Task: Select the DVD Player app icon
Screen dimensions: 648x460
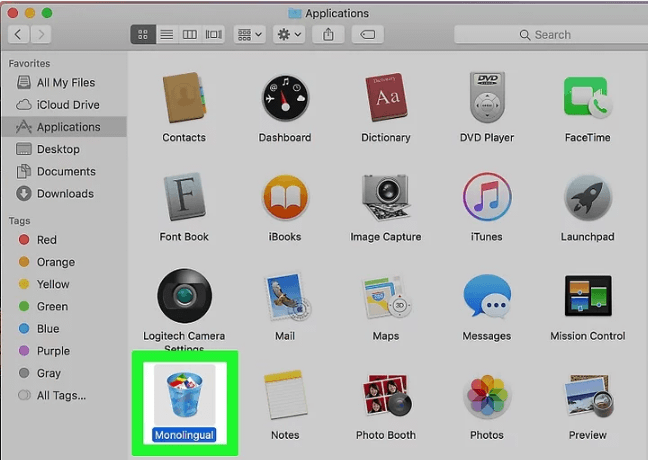Action: pos(487,98)
